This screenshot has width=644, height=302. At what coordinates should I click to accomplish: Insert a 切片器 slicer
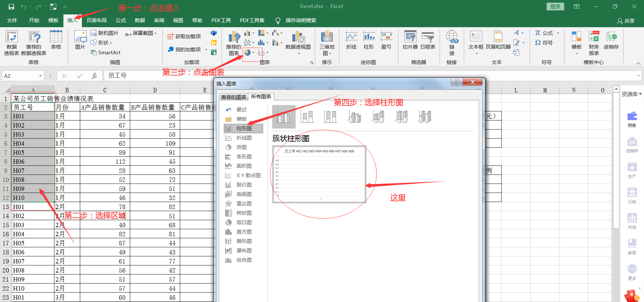pos(410,40)
